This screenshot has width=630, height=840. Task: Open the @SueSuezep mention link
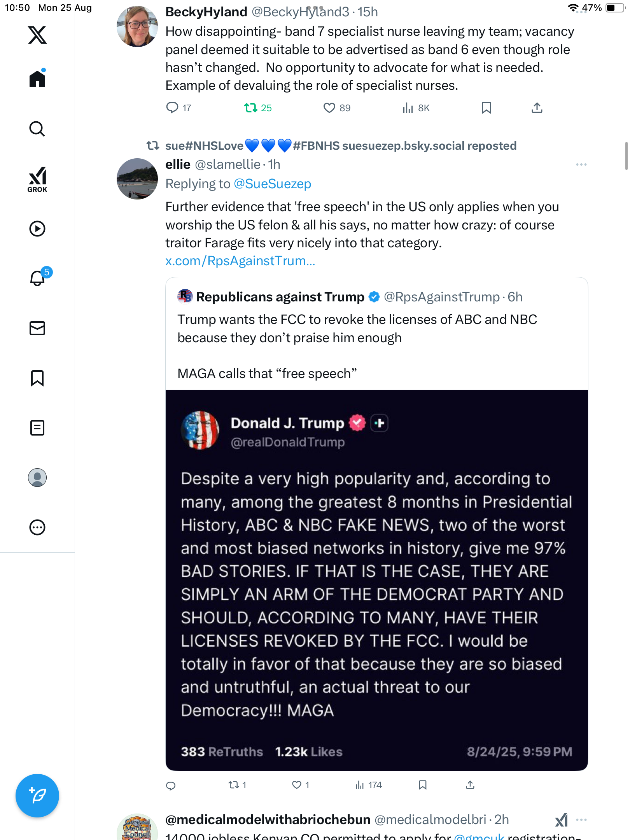(x=272, y=184)
